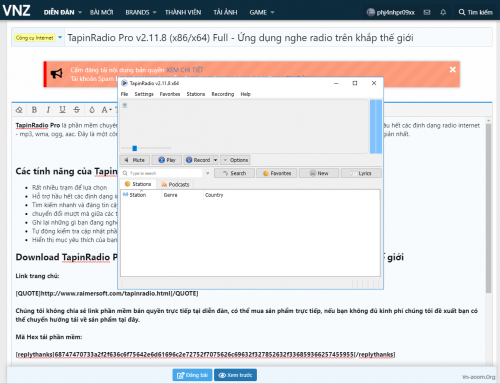Switch to the Stations tab
This screenshot has height=384, width=500.
138,184
